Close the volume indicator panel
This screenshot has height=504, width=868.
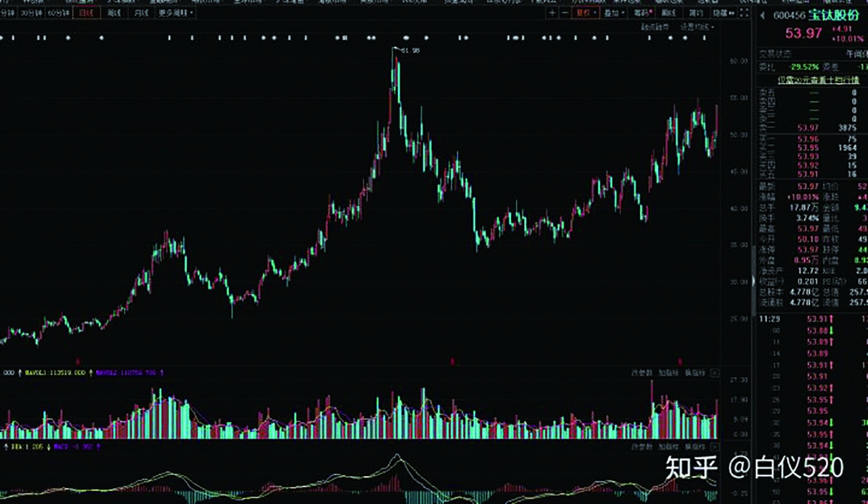[x=715, y=373]
